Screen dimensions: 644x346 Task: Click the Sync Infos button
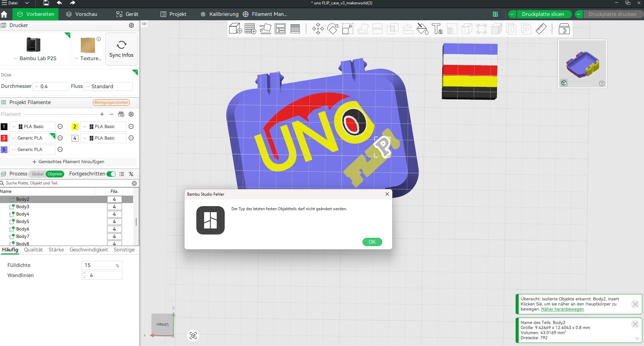[x=122, y=49]
